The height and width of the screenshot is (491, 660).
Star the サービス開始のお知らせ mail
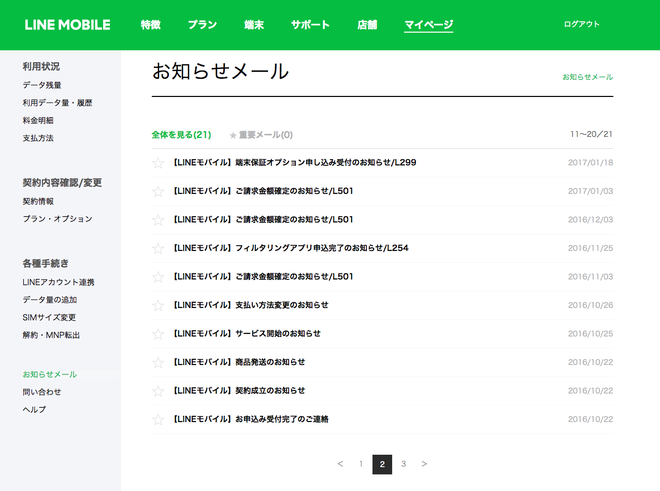(158, 334)
